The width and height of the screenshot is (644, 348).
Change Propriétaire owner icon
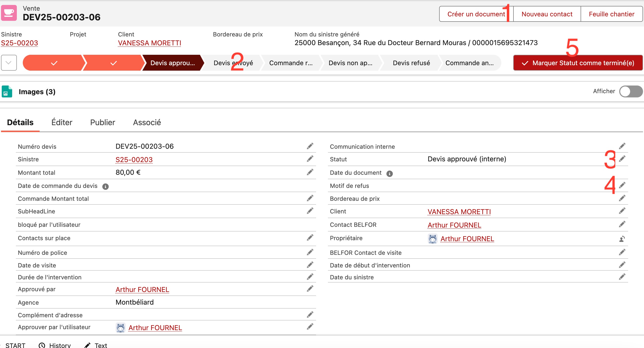tap(622, 239)
